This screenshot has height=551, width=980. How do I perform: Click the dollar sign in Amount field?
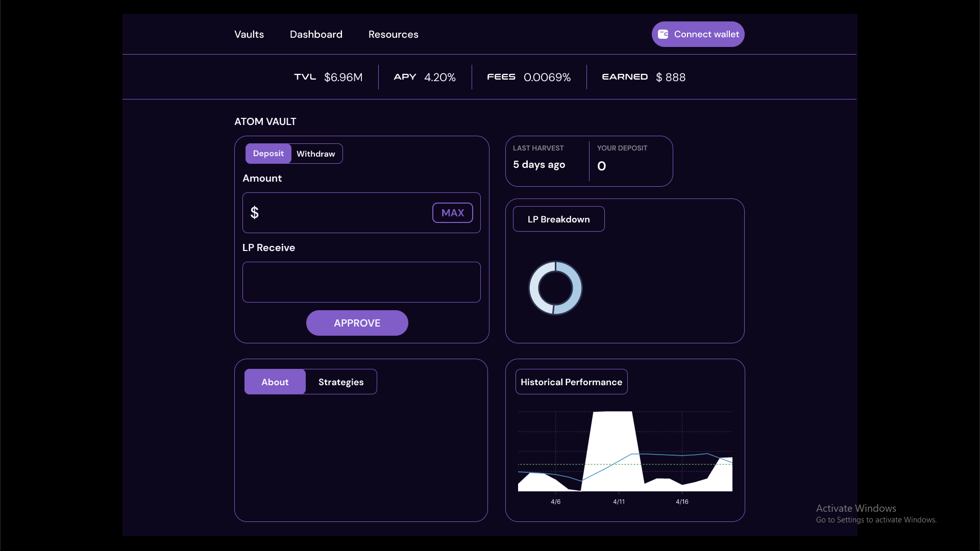(254, 213)
